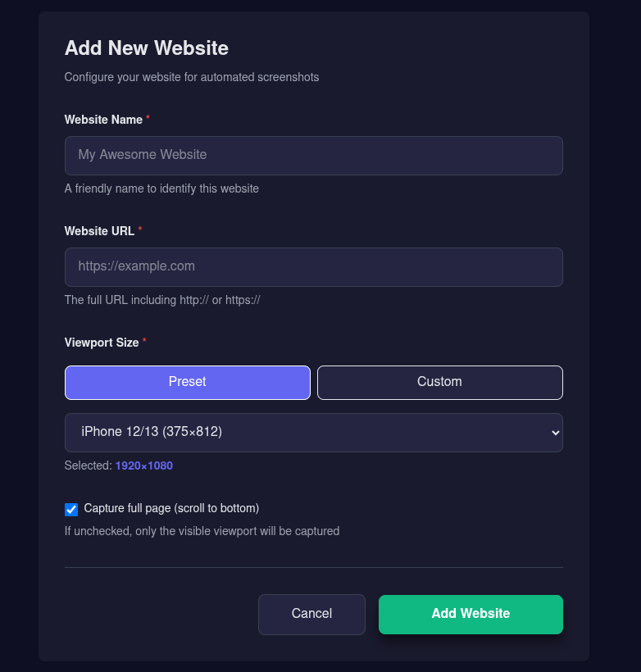Click the 'Website Name' field label
This screenshot has height=672, width=641.
pyautogui.click(x=103, y=120)
